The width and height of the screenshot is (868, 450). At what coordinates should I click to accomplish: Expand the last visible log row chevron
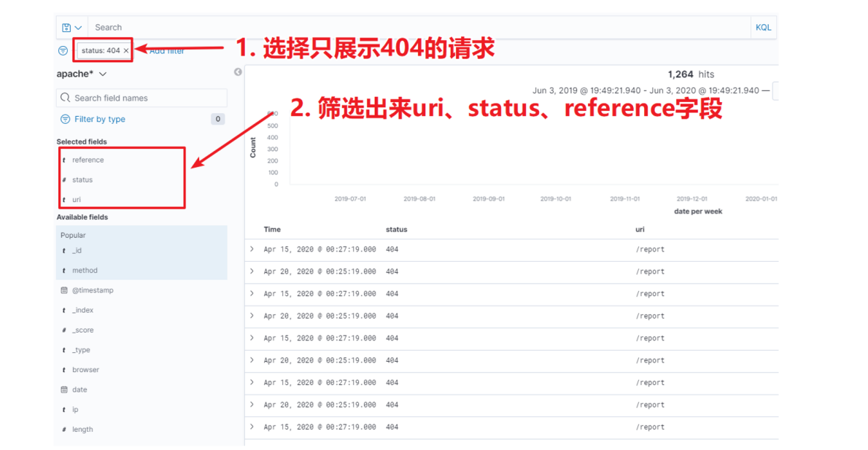[252, 427]
